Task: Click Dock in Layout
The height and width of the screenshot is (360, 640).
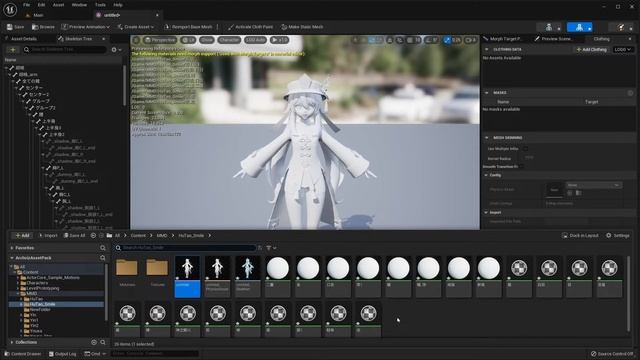Action: pos(580,236)
